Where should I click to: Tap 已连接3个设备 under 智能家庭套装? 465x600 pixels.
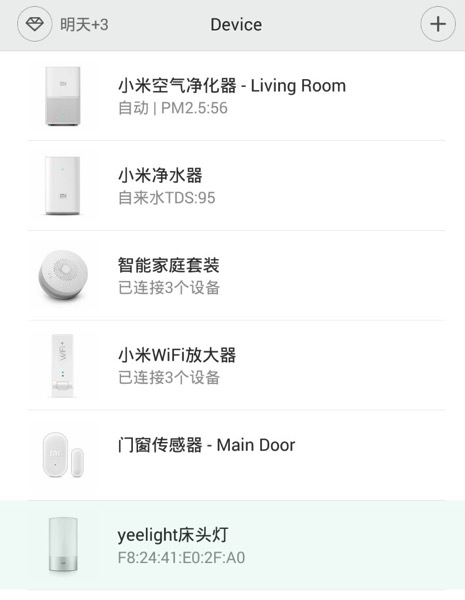tap(169, 288)
